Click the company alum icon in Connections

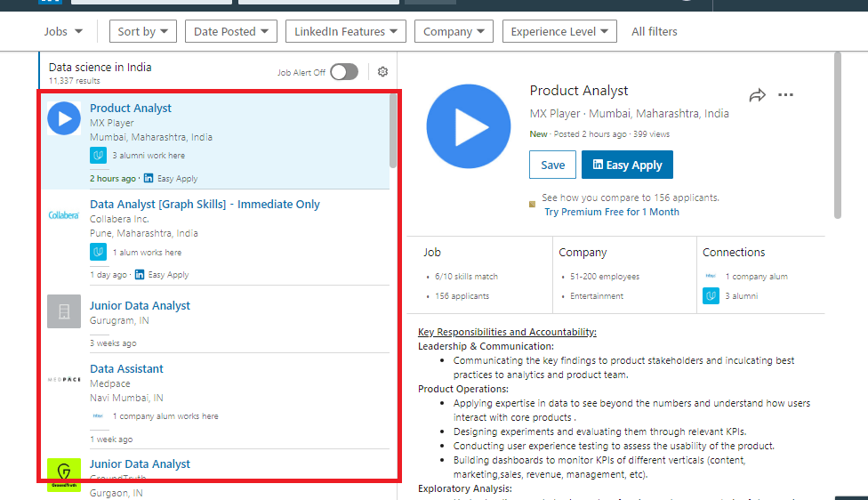(711, 276)
